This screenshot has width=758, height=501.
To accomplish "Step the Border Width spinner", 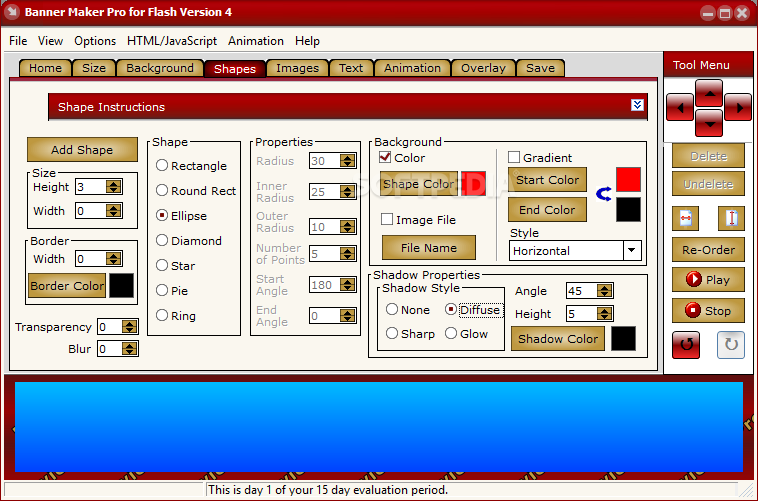I will [114, 259].
